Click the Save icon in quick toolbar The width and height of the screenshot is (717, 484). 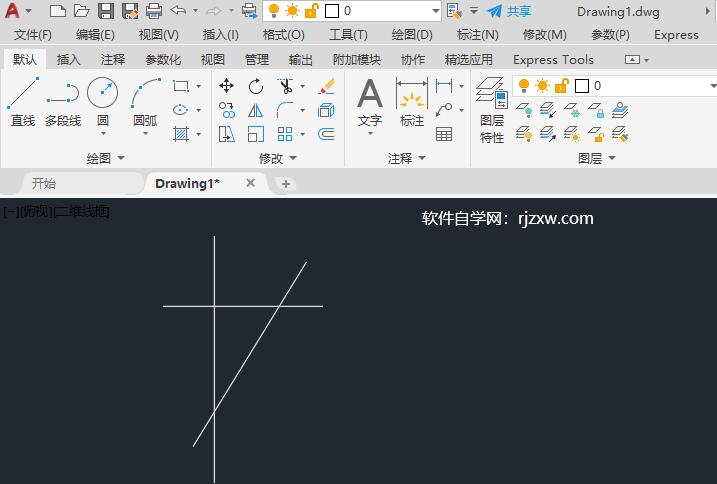coord(106,11)
